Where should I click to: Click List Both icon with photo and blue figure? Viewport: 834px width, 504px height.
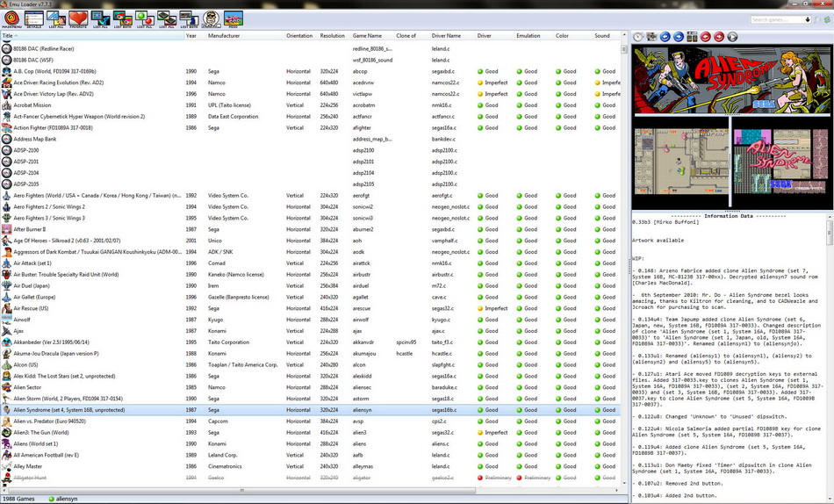(189, 19)
